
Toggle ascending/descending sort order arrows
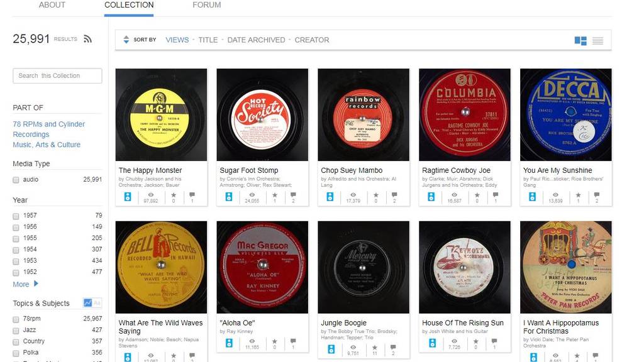(125, 40)
